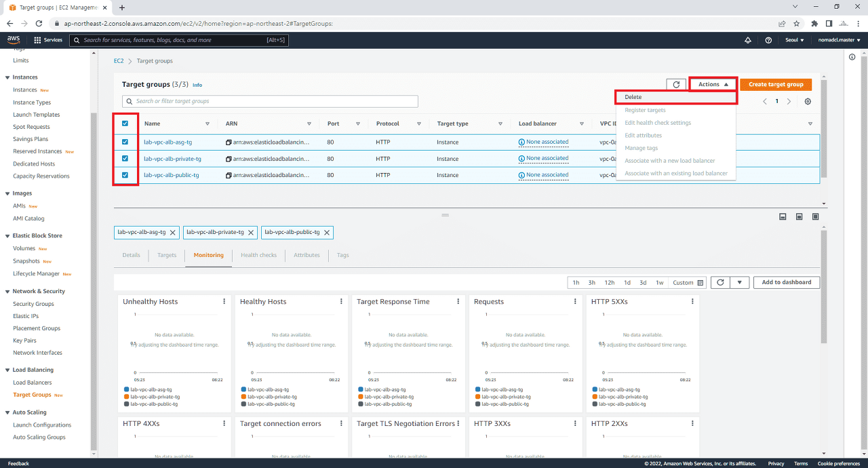Click the AWS services search field

coord(180,40)
